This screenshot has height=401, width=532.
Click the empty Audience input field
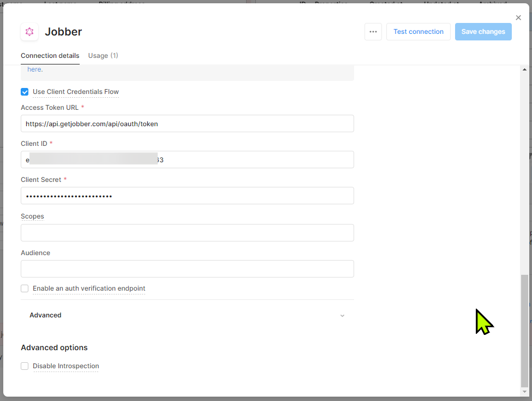pos(187,269)
